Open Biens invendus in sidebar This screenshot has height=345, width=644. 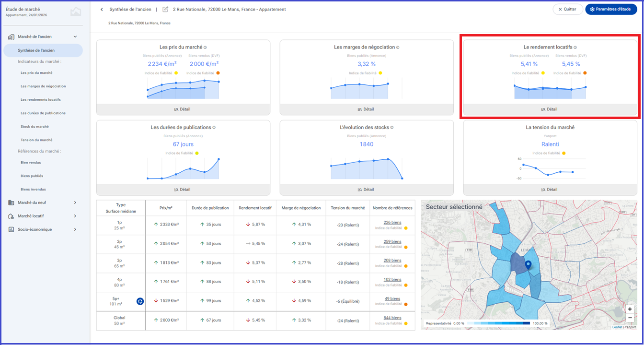coord(33,190)
